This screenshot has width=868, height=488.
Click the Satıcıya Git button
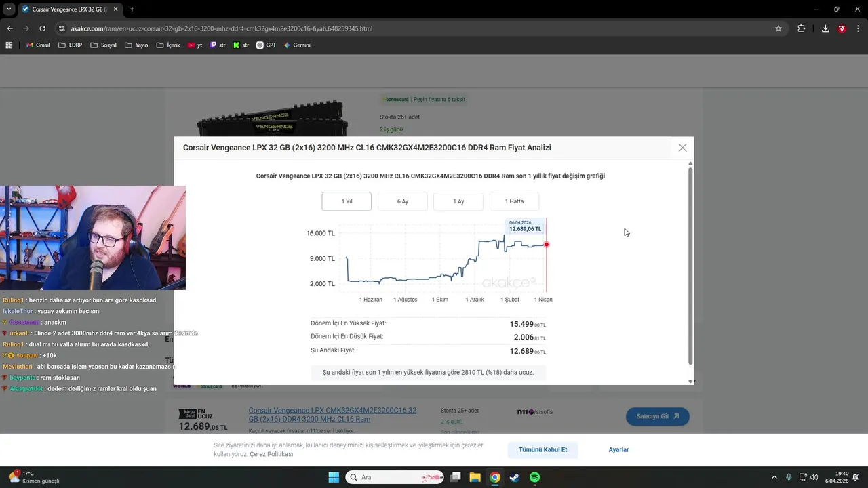click(658, 416)
